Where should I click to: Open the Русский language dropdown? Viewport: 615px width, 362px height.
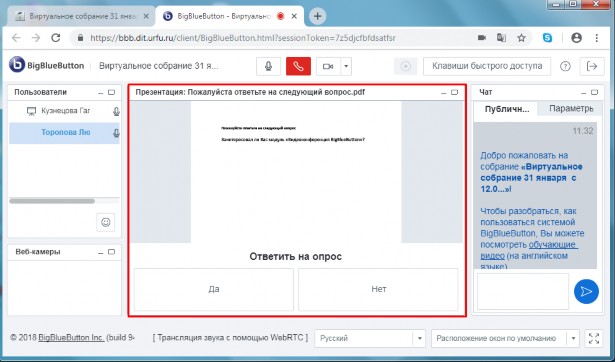click(x=370, y=338)
